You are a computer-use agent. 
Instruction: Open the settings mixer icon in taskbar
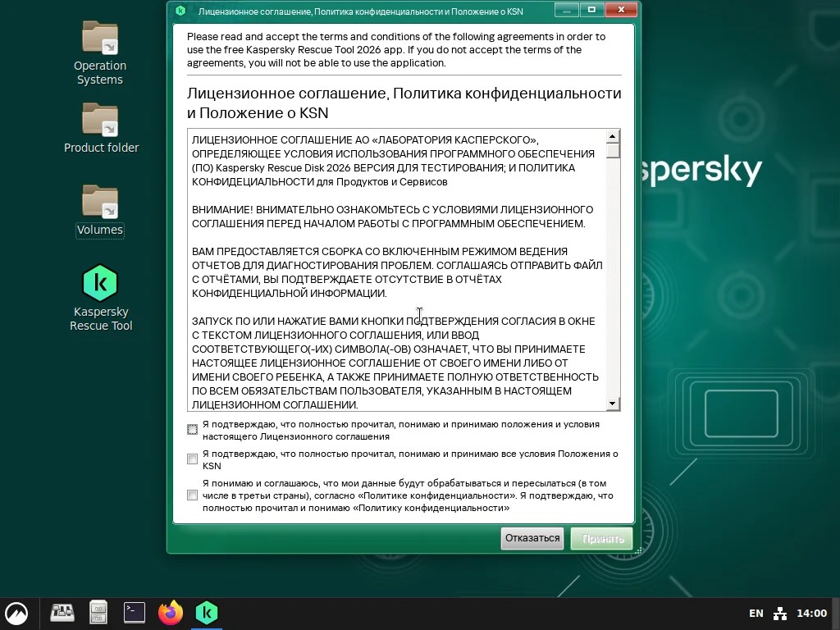[x=62, y=612]
